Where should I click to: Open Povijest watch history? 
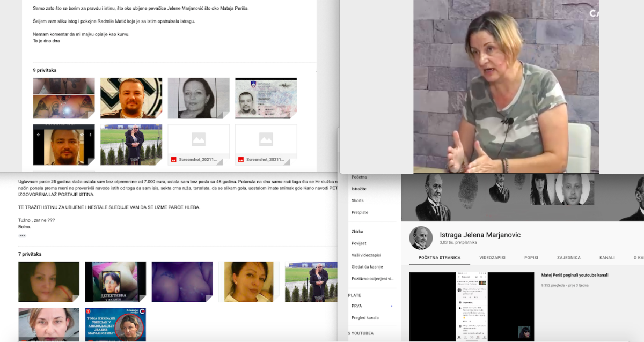358,243
